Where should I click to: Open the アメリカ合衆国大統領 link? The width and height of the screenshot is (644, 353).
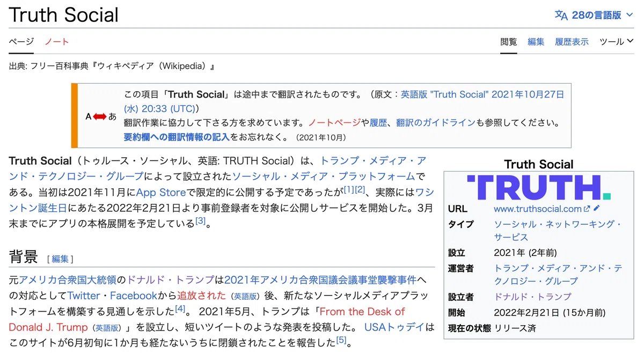tap(67, 280)
